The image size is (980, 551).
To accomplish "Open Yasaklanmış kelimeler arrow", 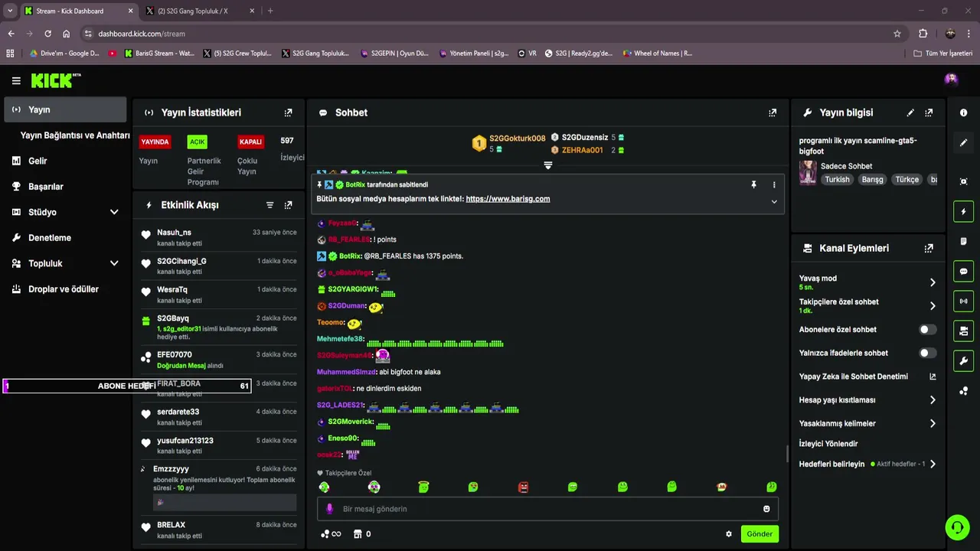I will tap(933, 423).
